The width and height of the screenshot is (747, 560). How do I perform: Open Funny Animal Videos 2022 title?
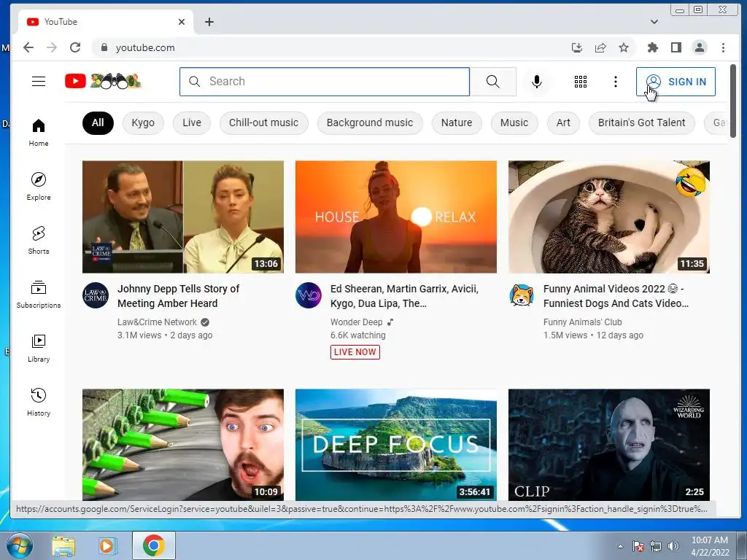pyautogui.click(x=616, y=296)
